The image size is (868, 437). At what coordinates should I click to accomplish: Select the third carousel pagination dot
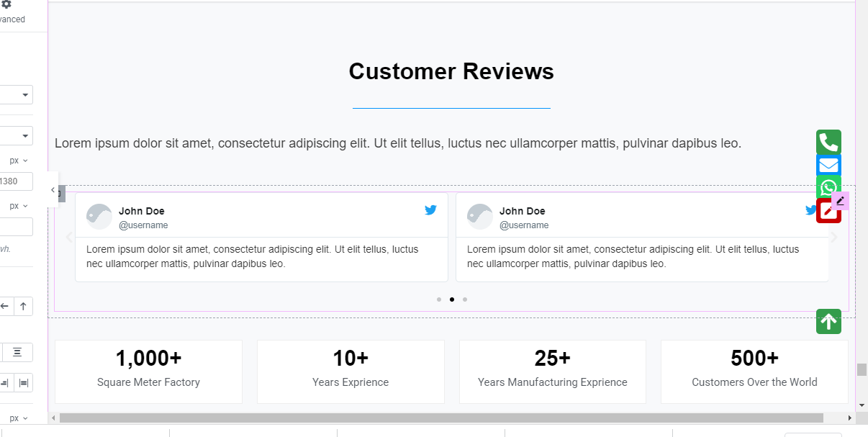[465, 299]
